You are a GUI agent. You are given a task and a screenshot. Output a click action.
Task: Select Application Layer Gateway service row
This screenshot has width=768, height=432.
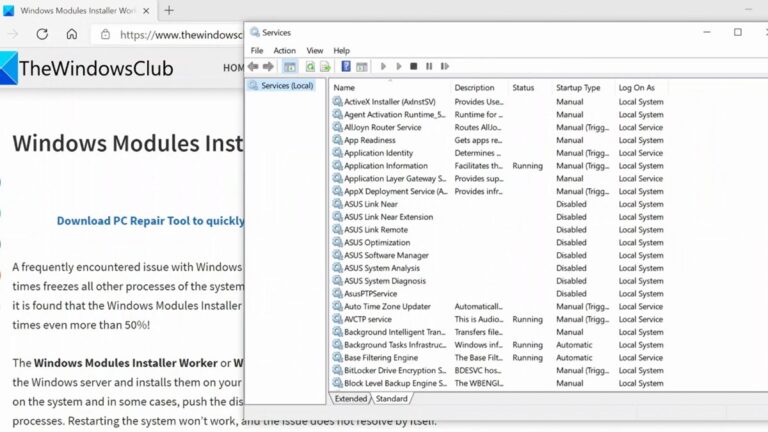point(498,178)
